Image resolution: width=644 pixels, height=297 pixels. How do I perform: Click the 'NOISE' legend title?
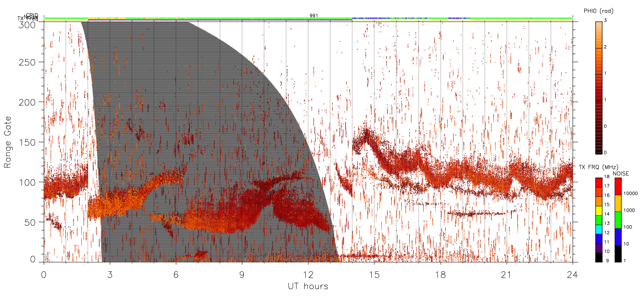point(621,173)
